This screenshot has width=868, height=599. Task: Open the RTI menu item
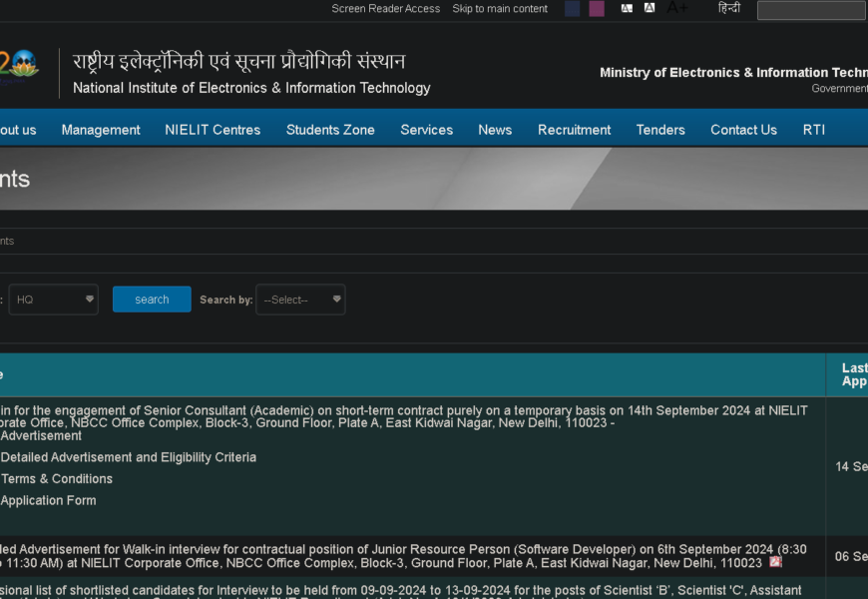[x=814, y=130]
